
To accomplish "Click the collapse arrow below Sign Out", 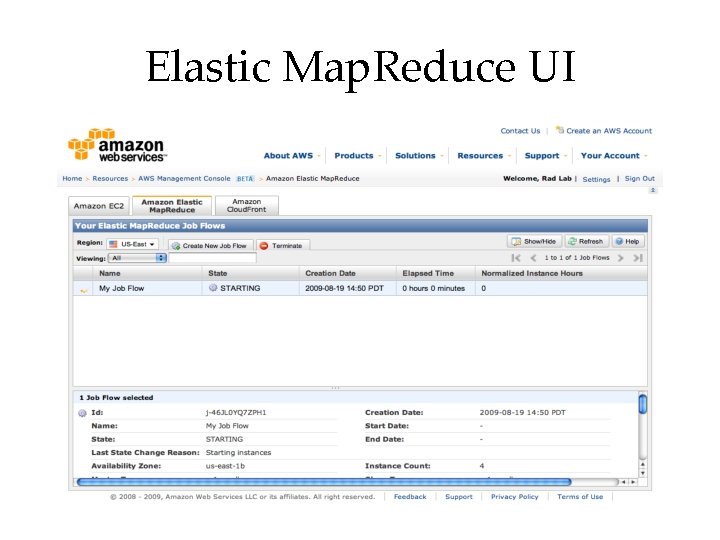I will [653, 190].
